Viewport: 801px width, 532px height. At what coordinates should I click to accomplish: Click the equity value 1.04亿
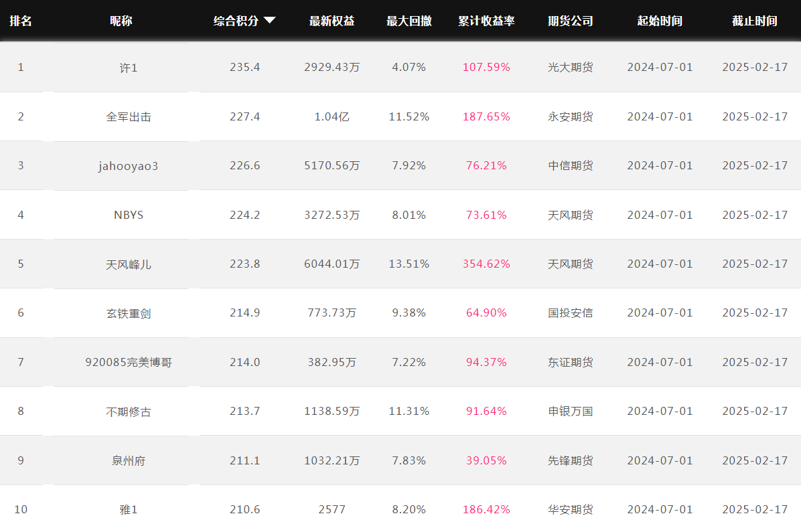click(x=332, y=117)
